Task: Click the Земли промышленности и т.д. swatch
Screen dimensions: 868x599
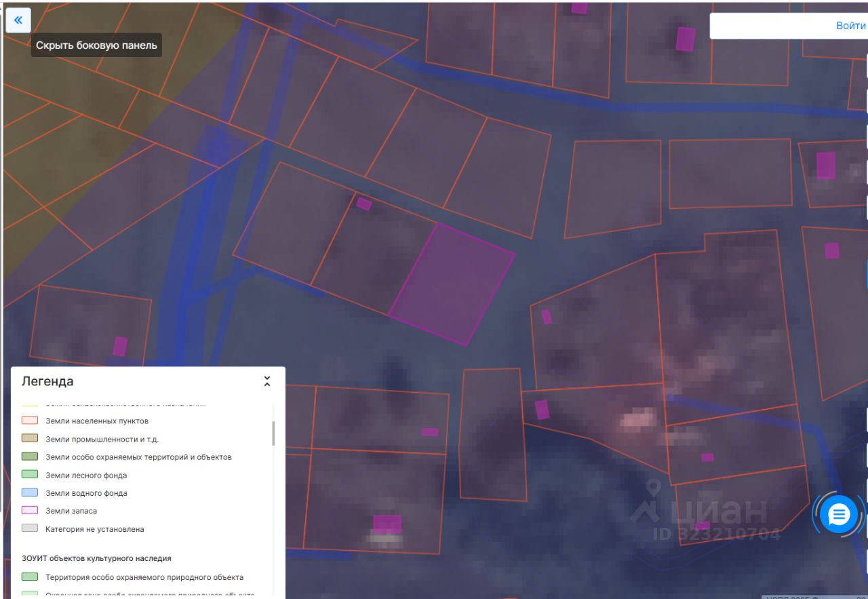Action: [30, 439]
